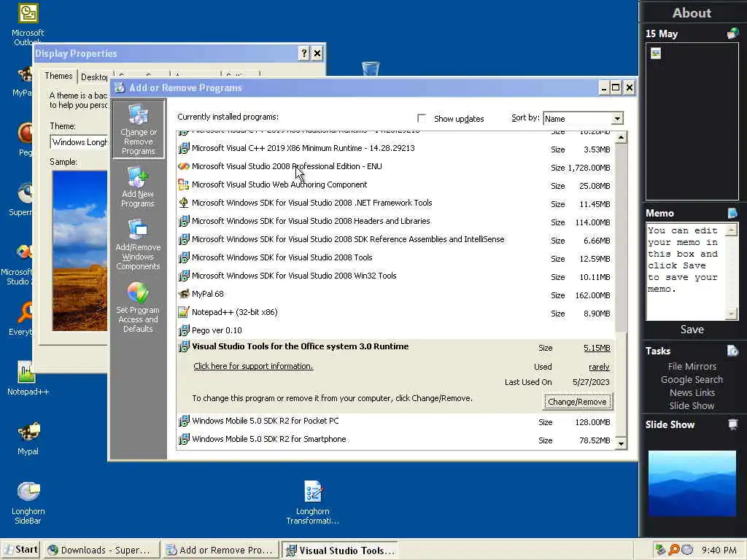Click the Windows Mobile 5.0 Smartphone icon
747x560 pixels.
(x=183, y=439)
